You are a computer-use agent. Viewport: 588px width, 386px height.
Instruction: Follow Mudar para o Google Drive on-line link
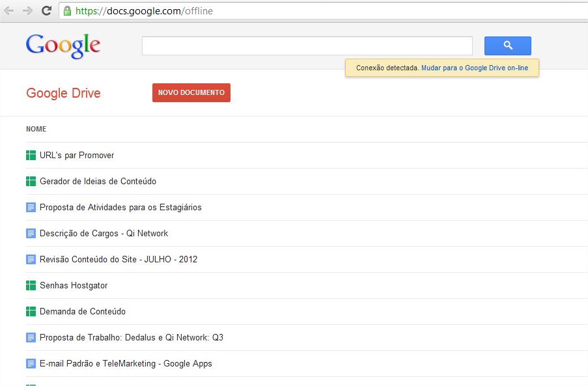(475, 68)
